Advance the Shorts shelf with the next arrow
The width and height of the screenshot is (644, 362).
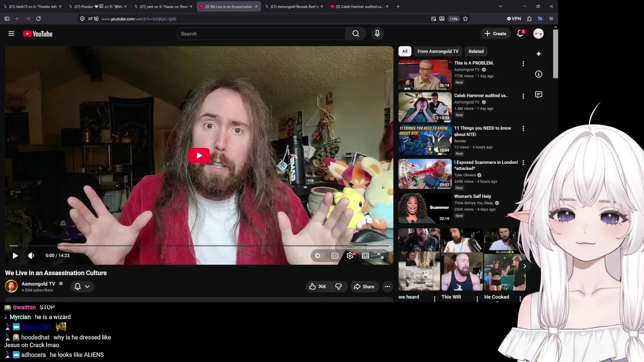click(x=524, y=266)
